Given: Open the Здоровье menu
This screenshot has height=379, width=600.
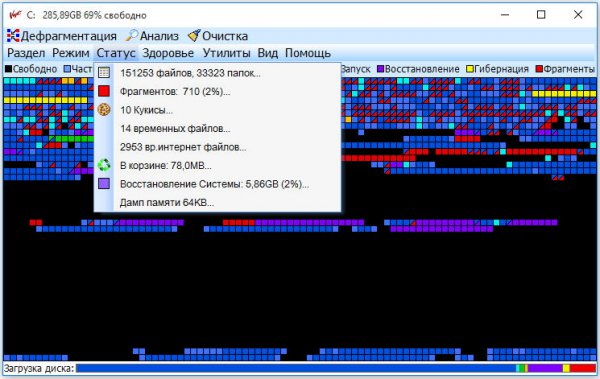Looking at the screenshot, I should [x=168, y=53].
